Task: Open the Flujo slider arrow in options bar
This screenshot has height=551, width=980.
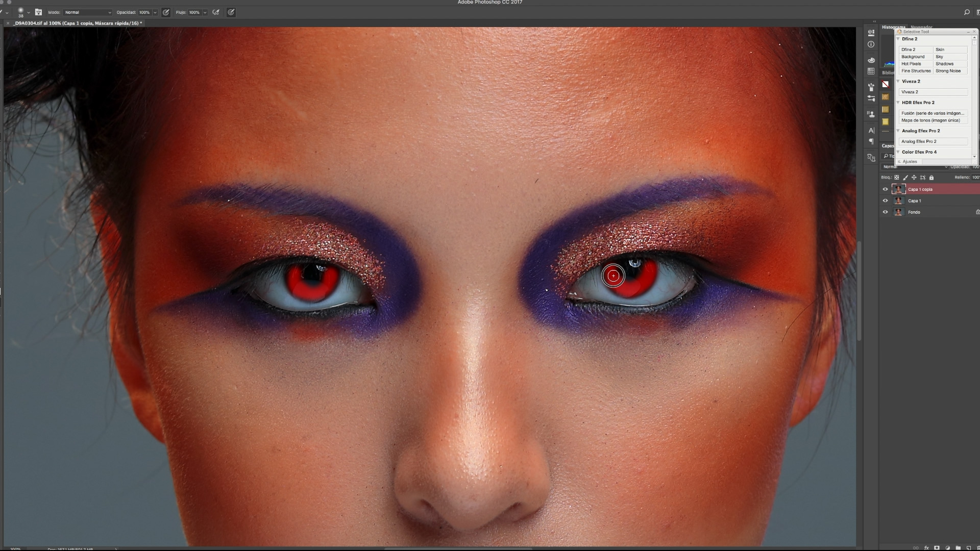Action: 205,12
